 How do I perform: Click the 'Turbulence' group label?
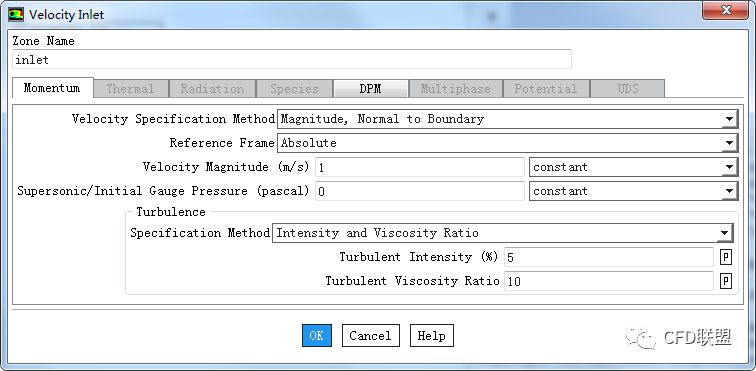coord(171,212)
